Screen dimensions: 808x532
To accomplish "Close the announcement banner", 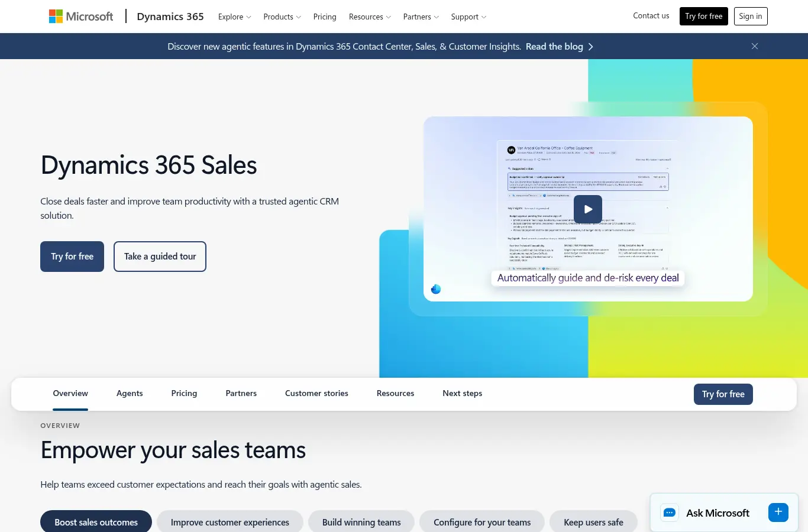I will pyautogui.click(x=755, y=46).
